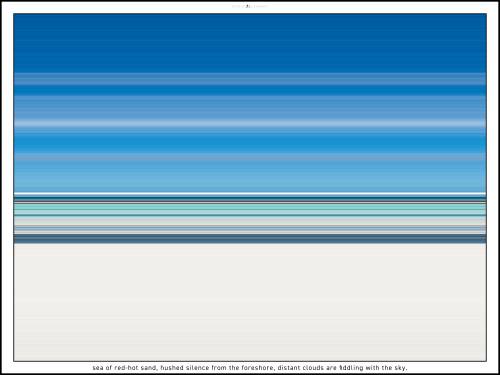Click the thin tan line within the grey stripes
Image resolution: width=500 pixels, height=375 pixels.
coord(250,225)
